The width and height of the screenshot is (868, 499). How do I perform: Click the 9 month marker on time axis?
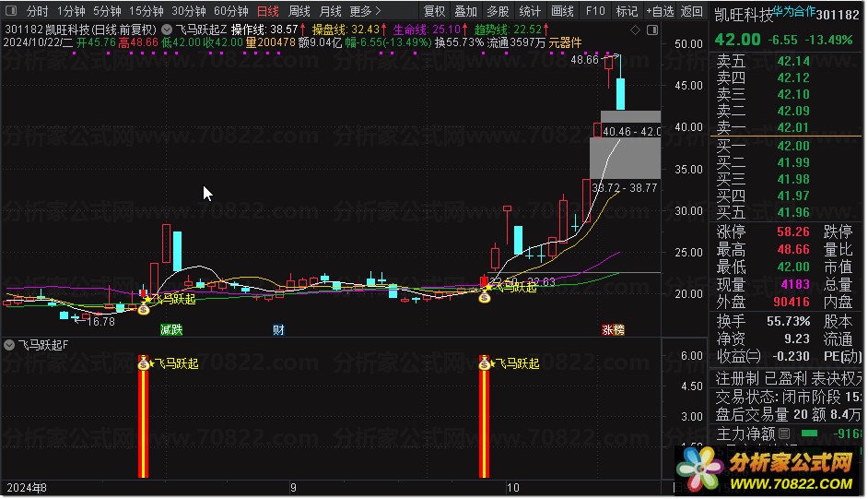(x=293, y=488)
